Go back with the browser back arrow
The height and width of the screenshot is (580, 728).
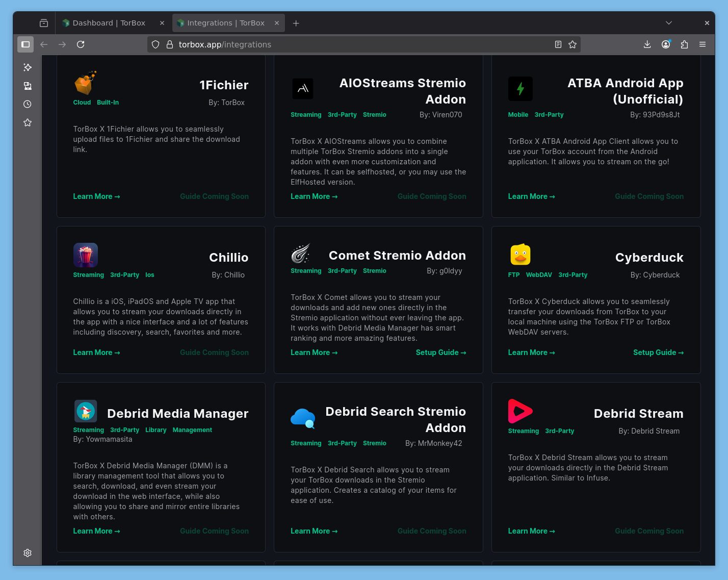coord(44,44)
